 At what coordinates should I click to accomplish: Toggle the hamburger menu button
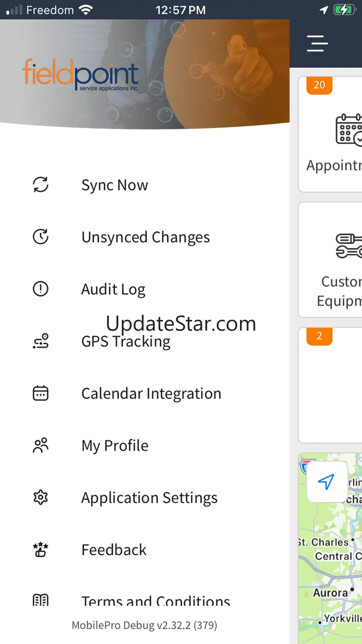pyautogui.click(x=317, y=44)
